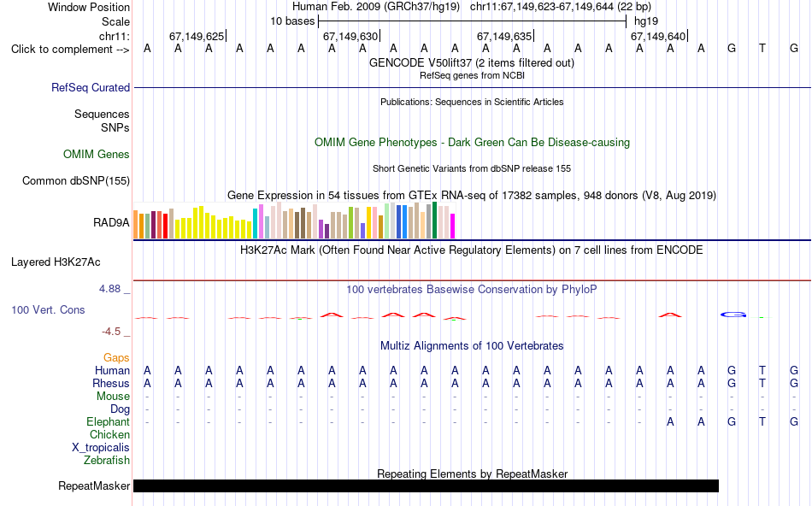This screenshot has height=506, width=812.
Task: Click the bright red bar in RAD9A chart
Action: coord(165,226)
